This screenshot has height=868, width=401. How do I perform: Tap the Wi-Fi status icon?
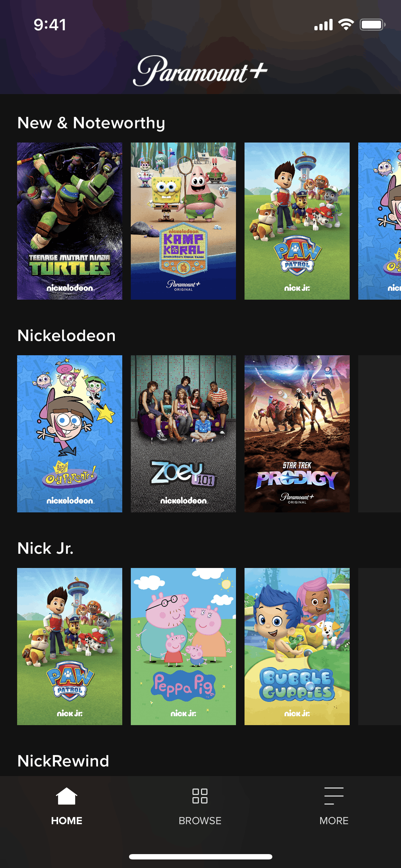pyautogui.click(x=345, y=25)
